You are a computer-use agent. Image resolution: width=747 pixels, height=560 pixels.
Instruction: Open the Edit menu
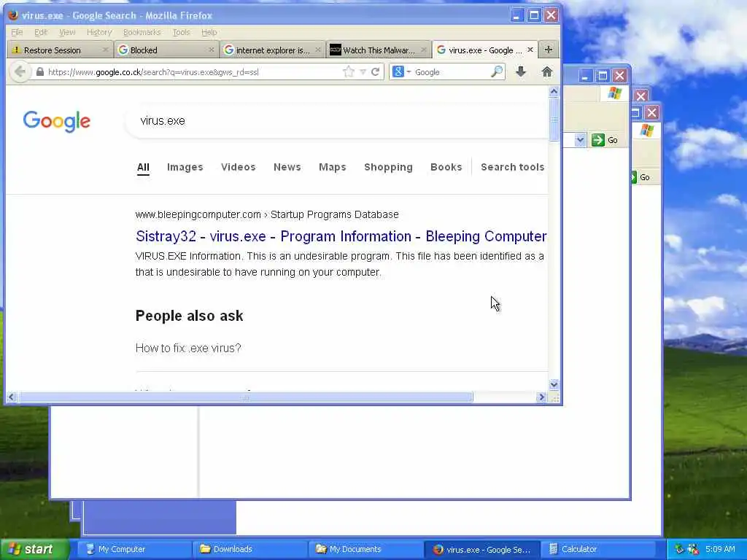pyautogui.click(x=41, y=32)
